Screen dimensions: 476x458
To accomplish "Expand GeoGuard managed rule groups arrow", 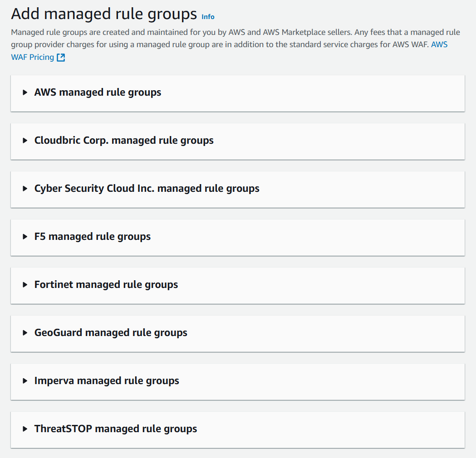I will [25, 333].
